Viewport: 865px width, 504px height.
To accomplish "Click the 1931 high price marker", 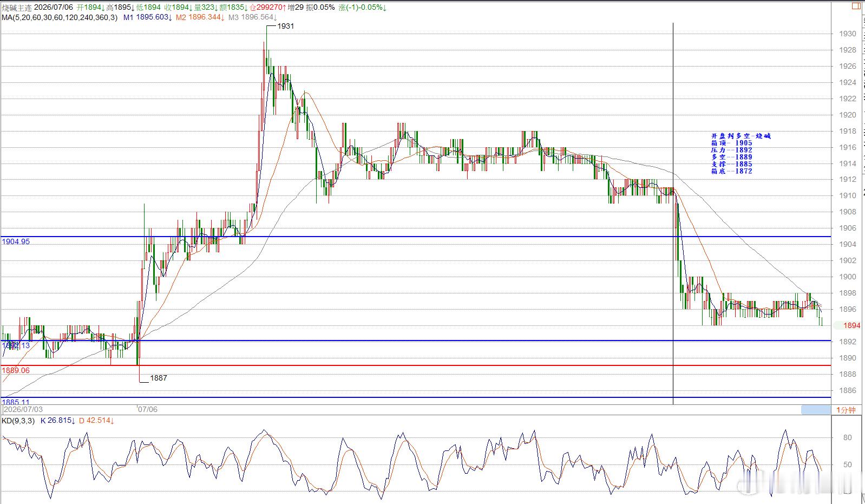I will click(x=285, y=26).
